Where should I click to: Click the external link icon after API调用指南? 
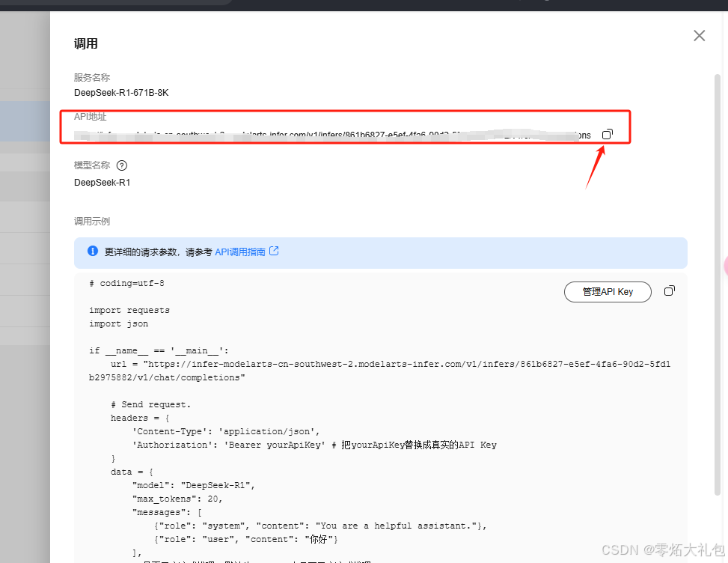[274, 252]
